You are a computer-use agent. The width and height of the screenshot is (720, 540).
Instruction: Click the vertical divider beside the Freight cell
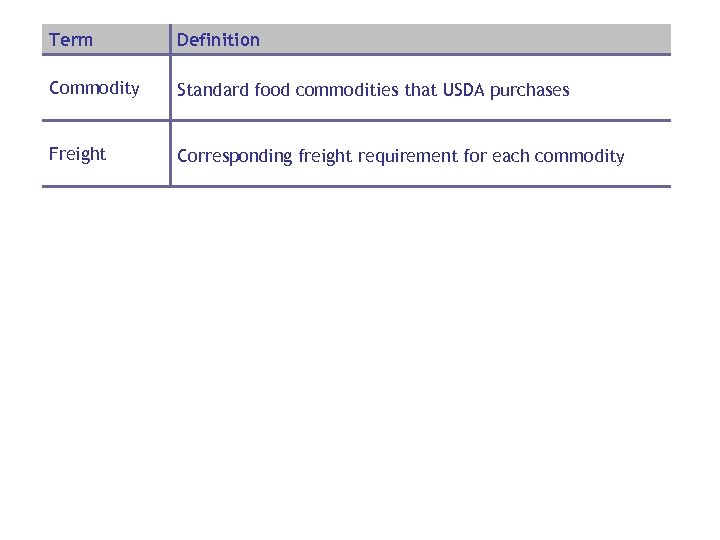click(x=170, y=154)
